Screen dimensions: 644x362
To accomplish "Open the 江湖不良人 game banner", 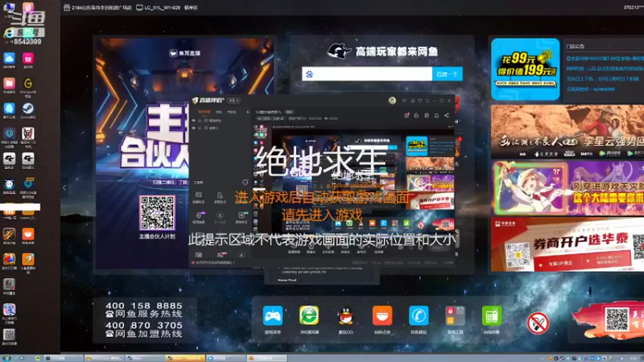I will 568,132.
